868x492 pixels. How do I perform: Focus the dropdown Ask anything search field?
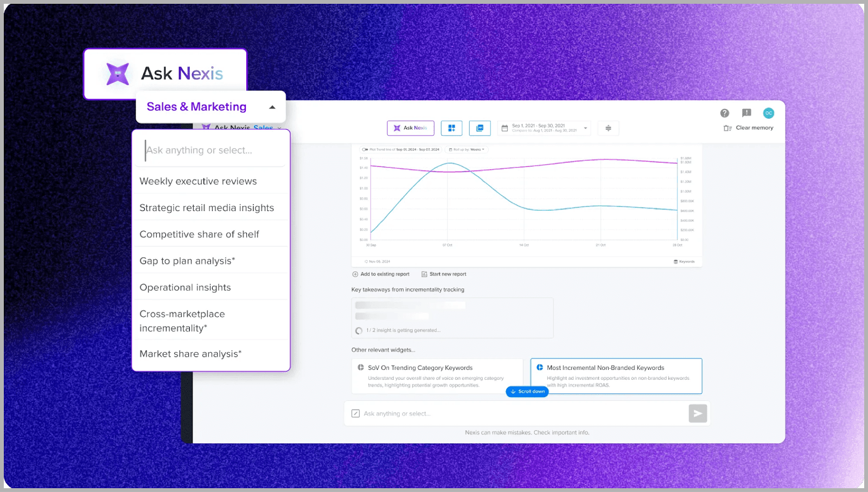click(210, 150)
